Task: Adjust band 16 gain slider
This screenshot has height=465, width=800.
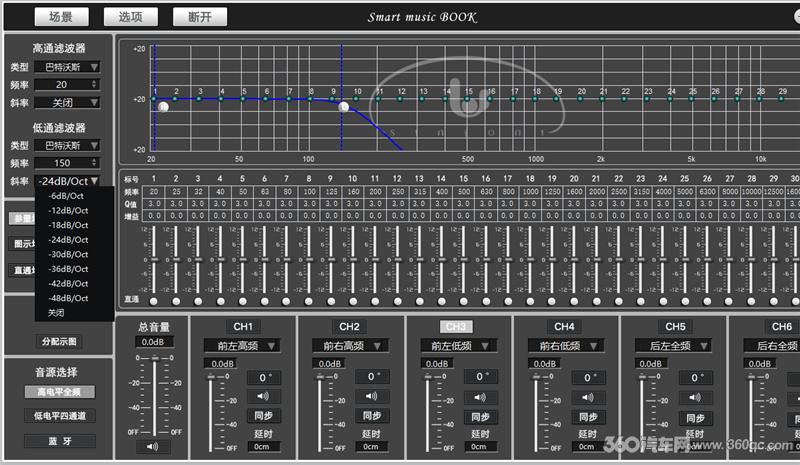Action: (x=486, y=259)
